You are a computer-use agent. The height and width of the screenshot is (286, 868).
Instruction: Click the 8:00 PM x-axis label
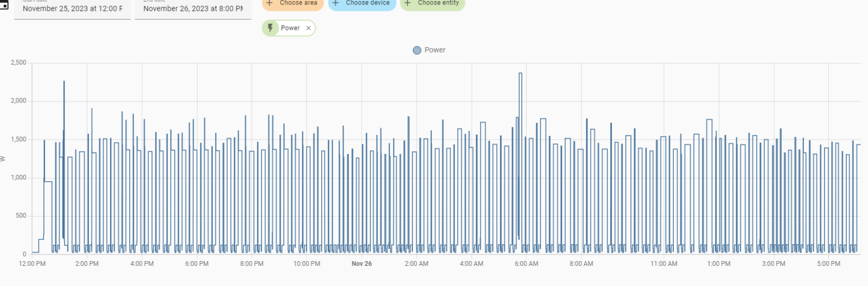point(252,264)
